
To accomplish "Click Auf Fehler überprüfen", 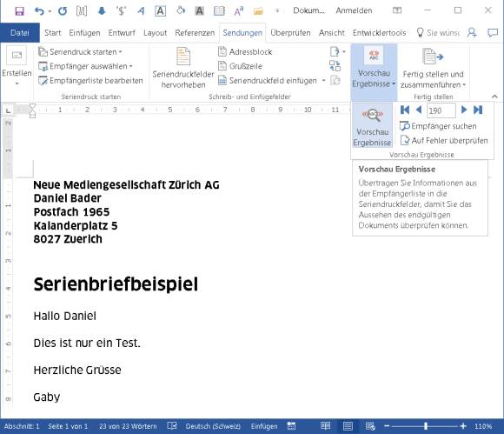I will (x=444, y=141).
